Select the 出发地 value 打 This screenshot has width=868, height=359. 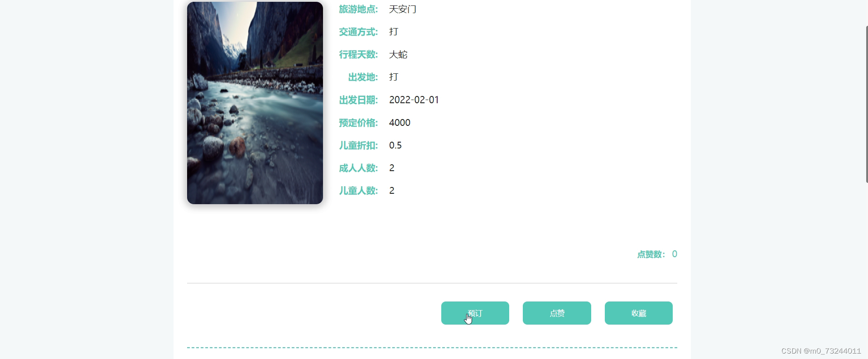coord(394,77)
